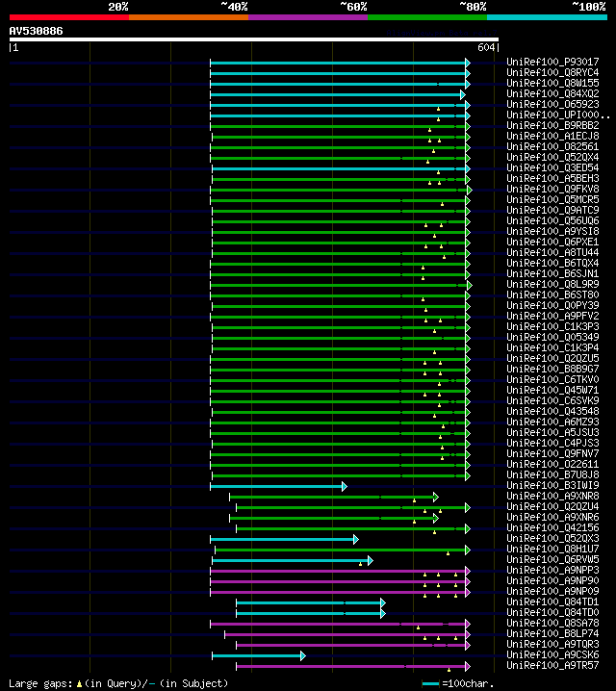The image size is (616, 691).
Task: Select hit UniRef100_Q2QZU4
Action: (552, 506)
